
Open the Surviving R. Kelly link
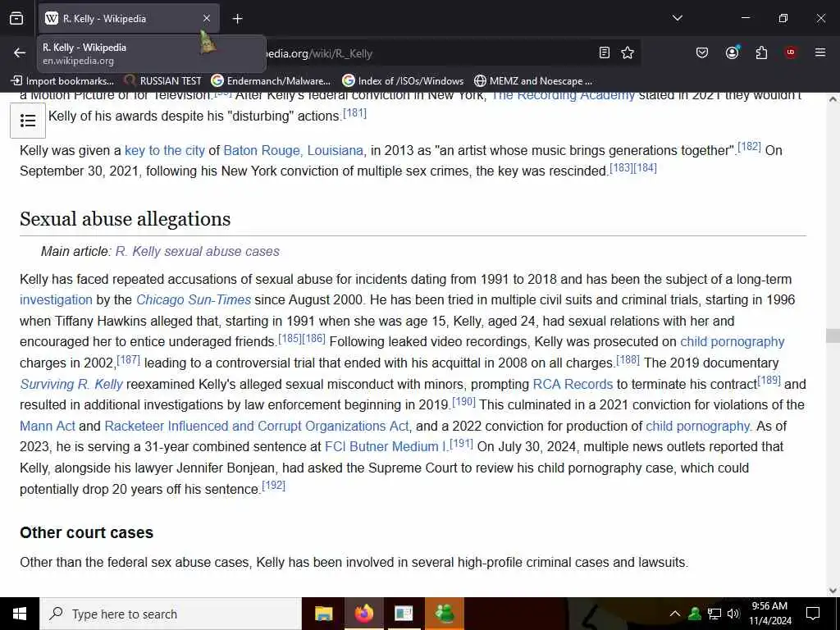71,384
